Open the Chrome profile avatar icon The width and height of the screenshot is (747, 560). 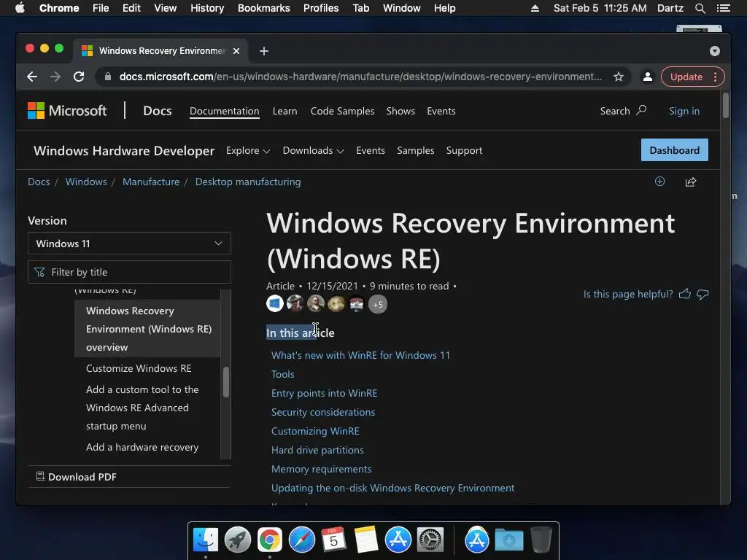pos(648,77)
